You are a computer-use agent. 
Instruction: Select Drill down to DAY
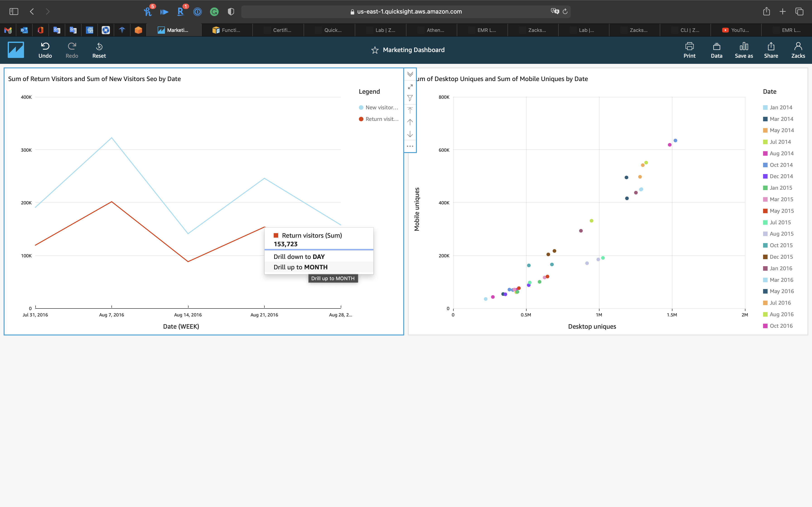point(299,256)
